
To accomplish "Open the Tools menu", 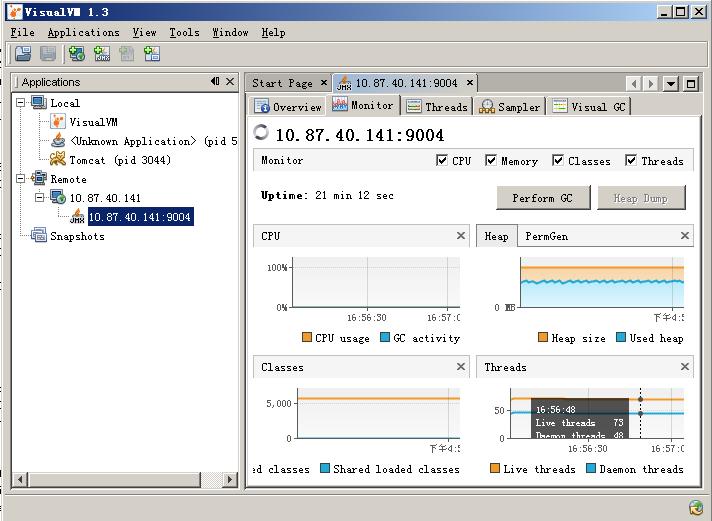I will 184,33.
